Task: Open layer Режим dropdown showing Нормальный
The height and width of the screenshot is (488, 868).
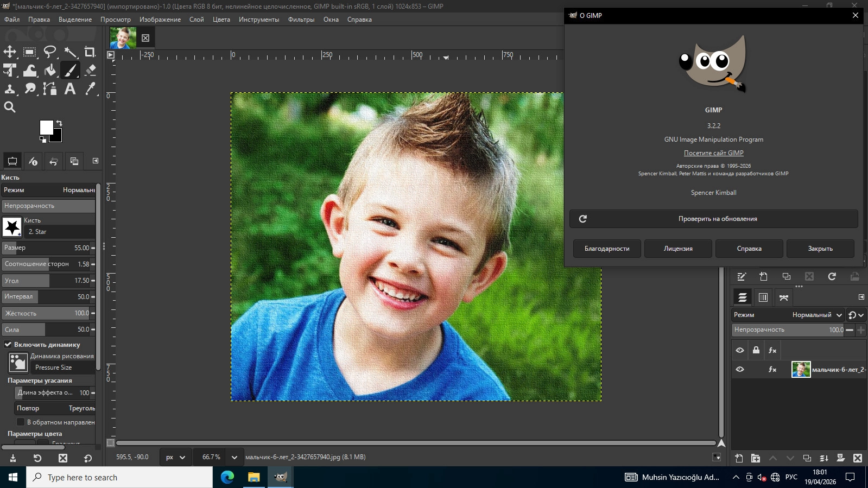Action: pyautogui.click(x=816, y=315)
